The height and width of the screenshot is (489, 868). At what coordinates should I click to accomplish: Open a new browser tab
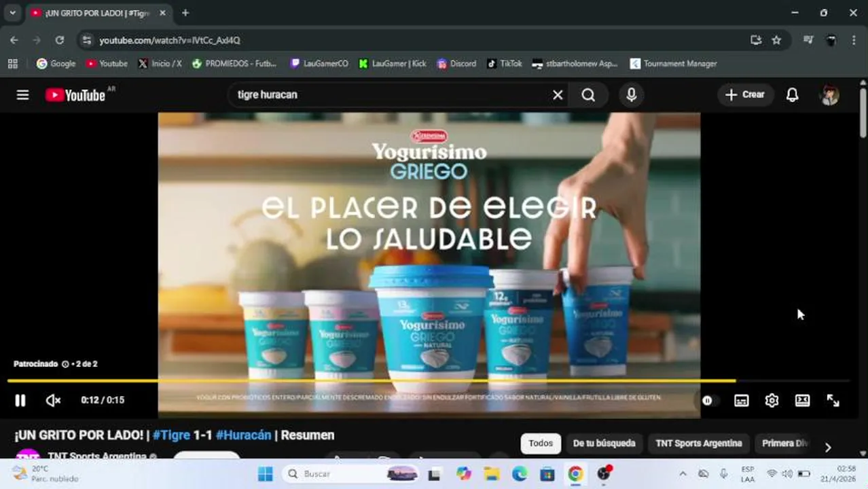click(185, 13)
